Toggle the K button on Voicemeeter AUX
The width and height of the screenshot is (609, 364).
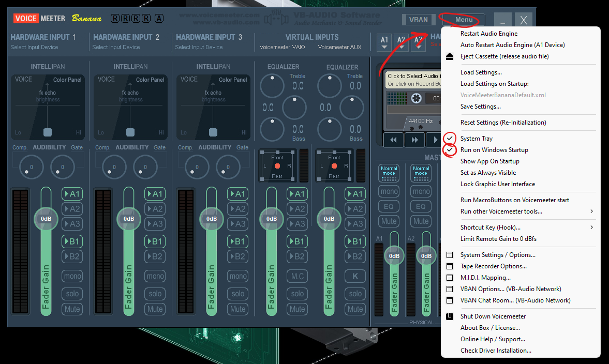coord(355,276)
